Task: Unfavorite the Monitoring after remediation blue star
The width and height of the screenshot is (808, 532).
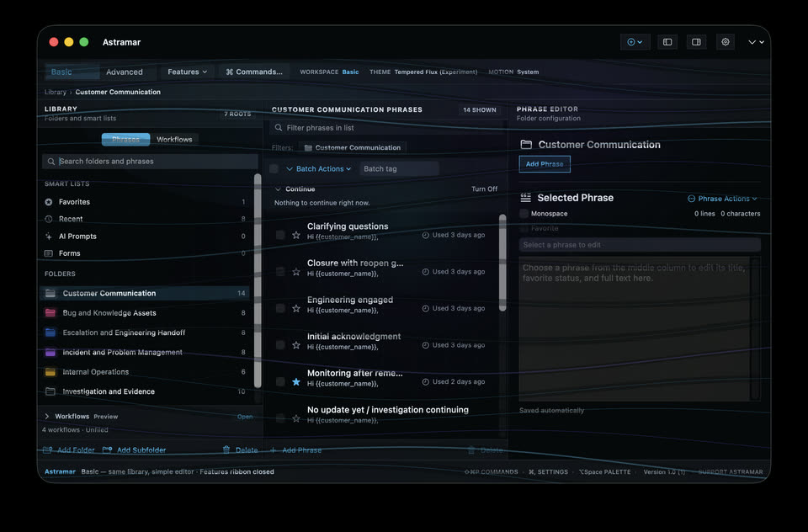Action: (x=296, y=382)
